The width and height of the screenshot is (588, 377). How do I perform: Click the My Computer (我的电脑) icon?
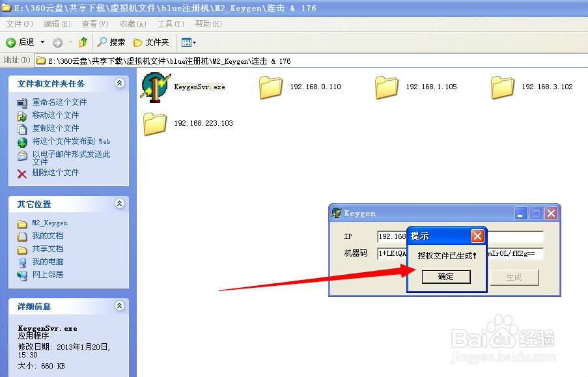(22, 262)
